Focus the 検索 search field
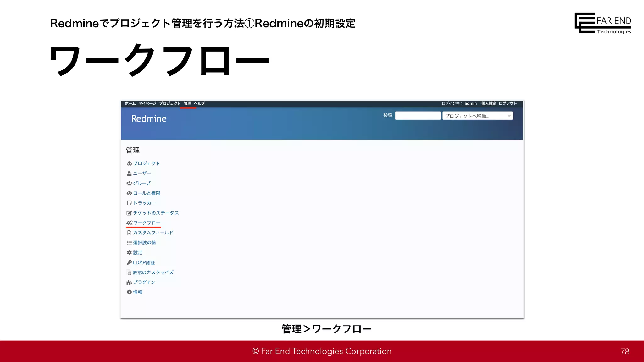 point(418,116)
